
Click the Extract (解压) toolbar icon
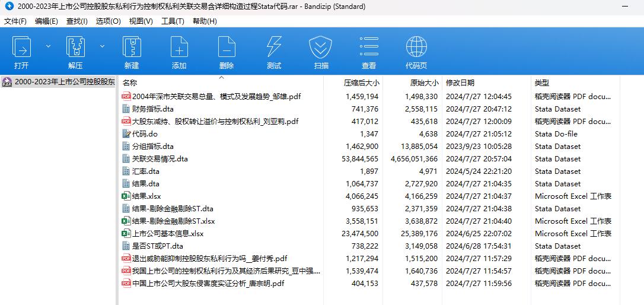click(x=75, y=46)
